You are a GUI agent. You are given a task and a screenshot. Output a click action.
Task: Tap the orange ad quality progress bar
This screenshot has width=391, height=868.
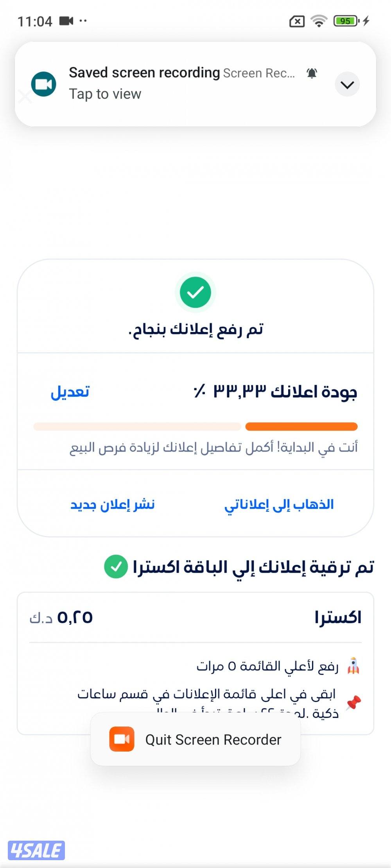pos(301,427)
